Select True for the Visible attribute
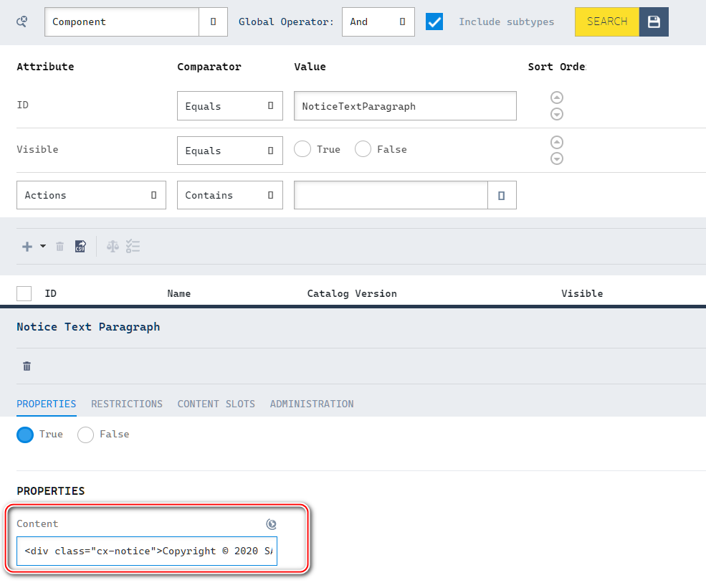Viewport: 706px width, 588px height. tap(302, 148)
